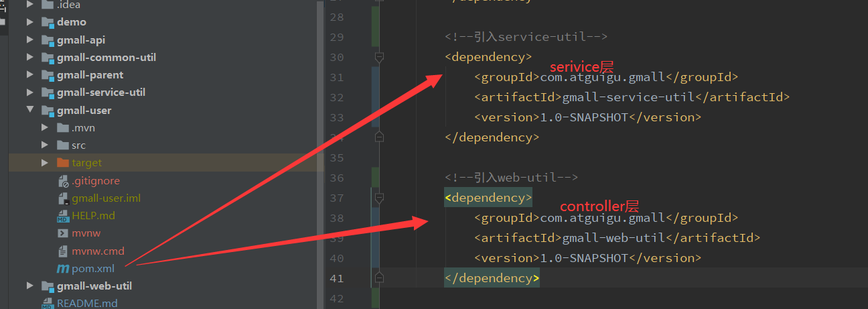868x309 pixels.
Task: Click the closing dependency tag on line 34
Action: pyautogui.click(x=492, y=137)
